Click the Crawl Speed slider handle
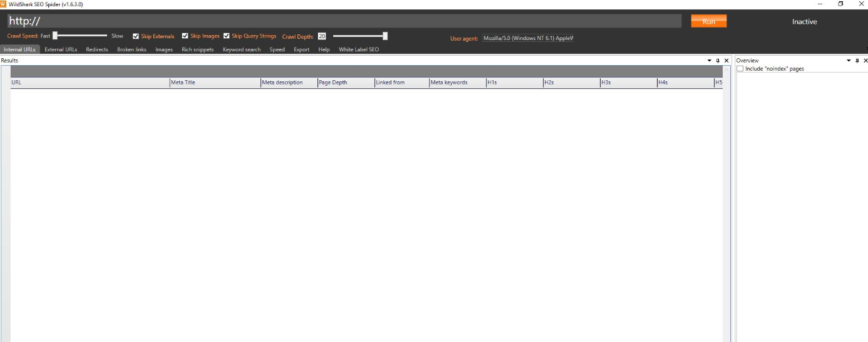Viewport: 868px width, 342px height. [x=55, y=36]
